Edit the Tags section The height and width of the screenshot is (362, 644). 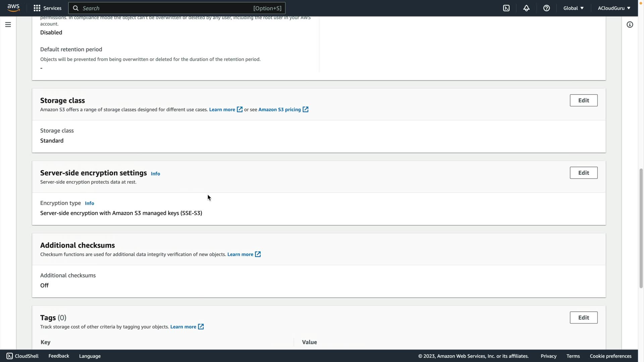point(583,317)
